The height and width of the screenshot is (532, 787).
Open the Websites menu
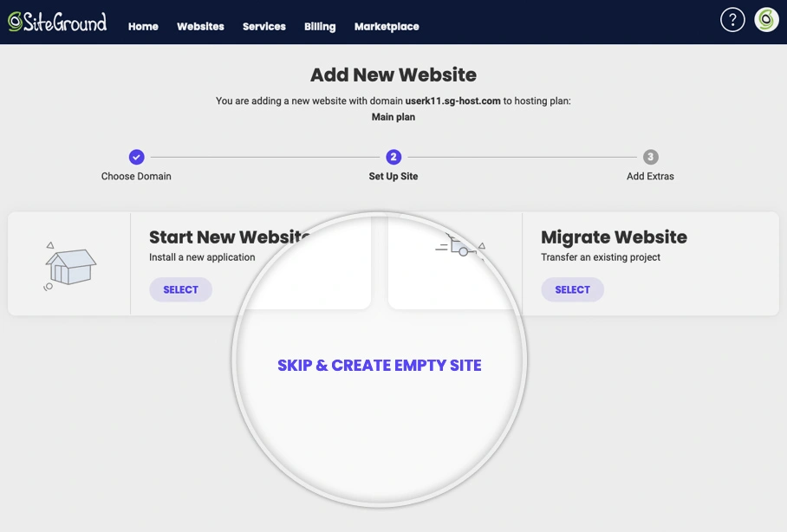pos(200,27)
